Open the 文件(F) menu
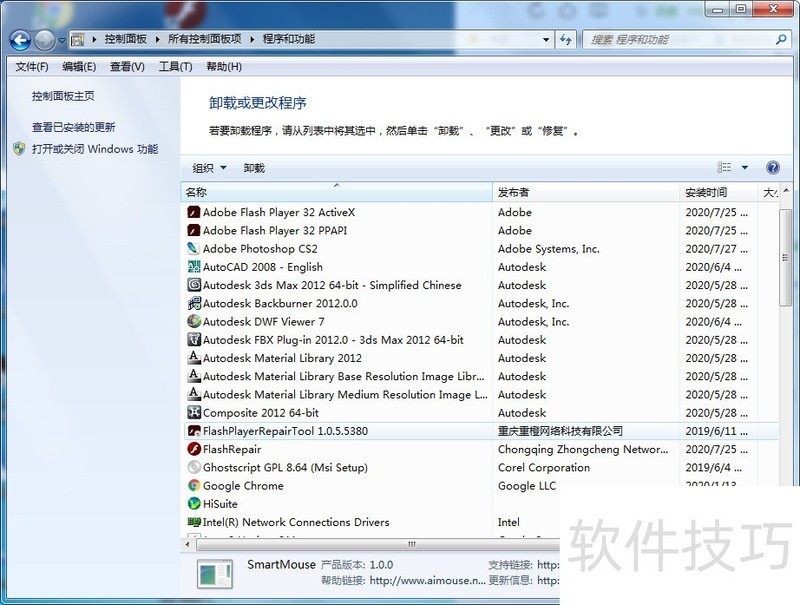This screenshot has width=800, height=605. 32,67
